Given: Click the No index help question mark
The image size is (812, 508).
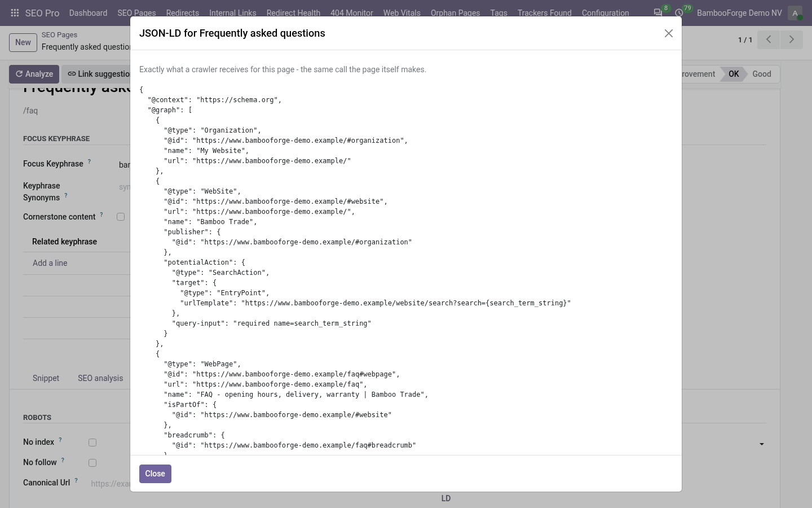Looking at the screenshot, I should click(x=60, y=440).
